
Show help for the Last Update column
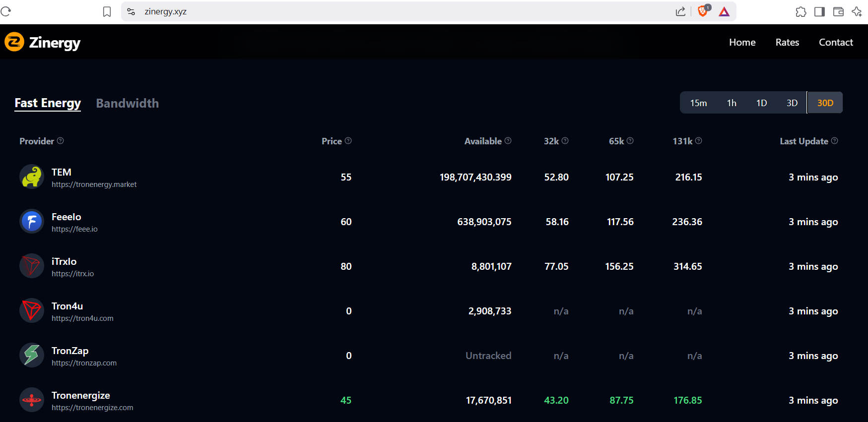[834, 141]
